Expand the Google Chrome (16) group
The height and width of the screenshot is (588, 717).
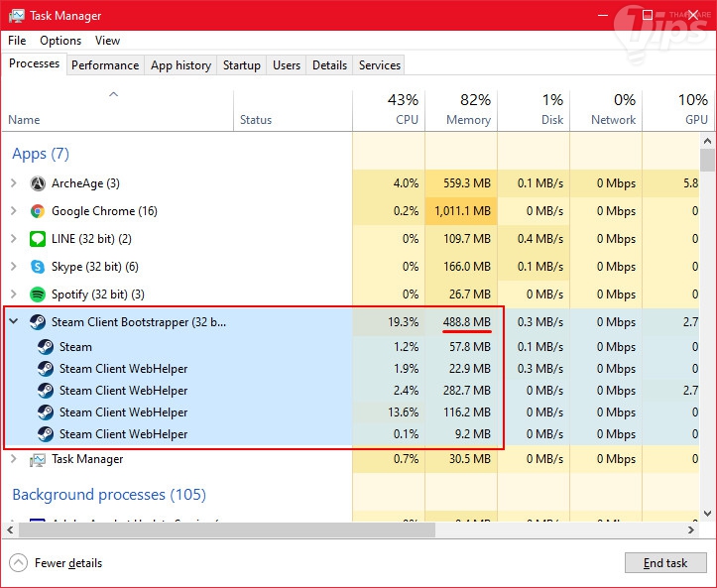(x=14, y=211)
